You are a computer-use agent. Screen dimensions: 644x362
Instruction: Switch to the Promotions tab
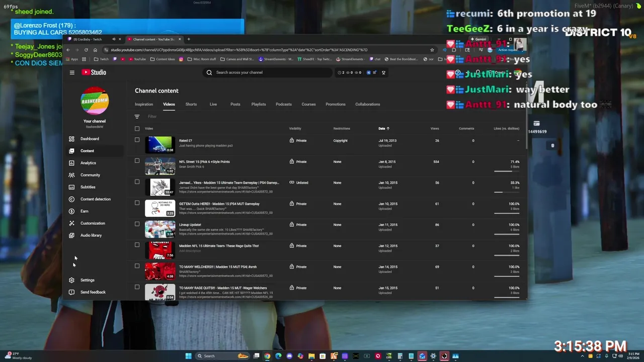point(336,104)
